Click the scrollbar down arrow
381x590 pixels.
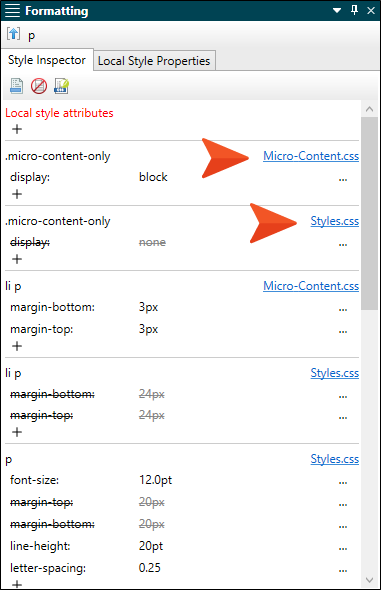point(369,580)
